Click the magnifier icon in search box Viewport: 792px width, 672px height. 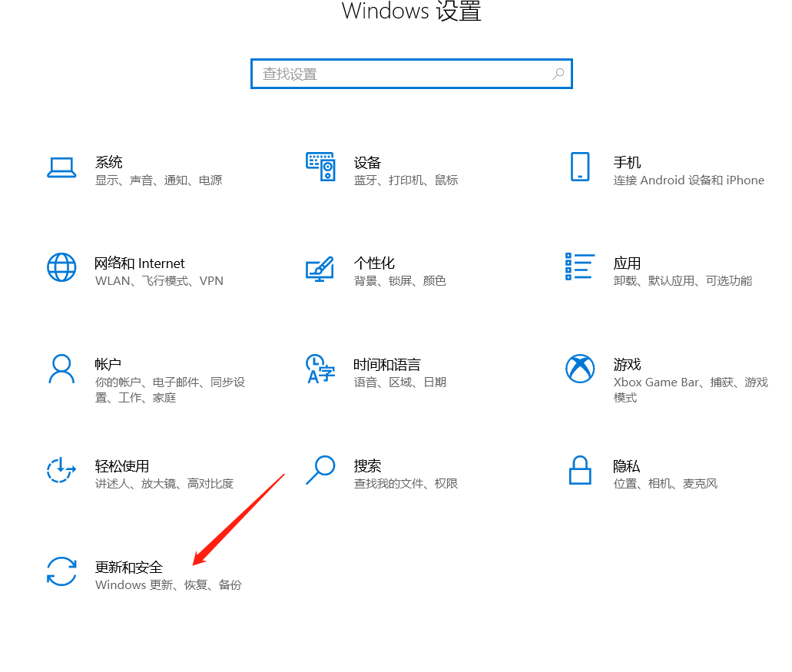point(558,74)
